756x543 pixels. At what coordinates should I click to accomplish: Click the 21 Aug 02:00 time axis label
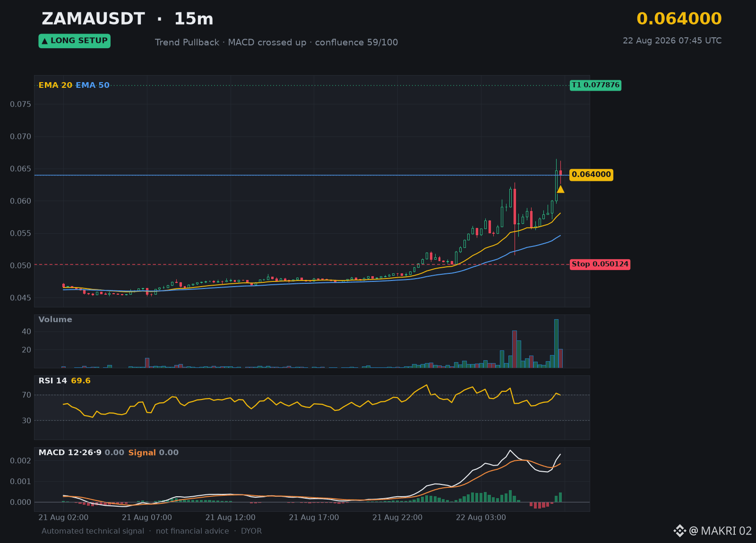[x=63, y=518]
